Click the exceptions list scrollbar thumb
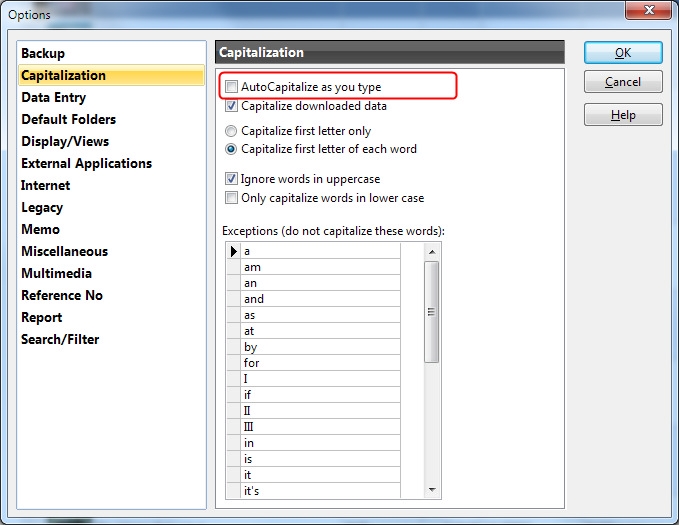Screen dimensions: 679x525 [432, 311]
